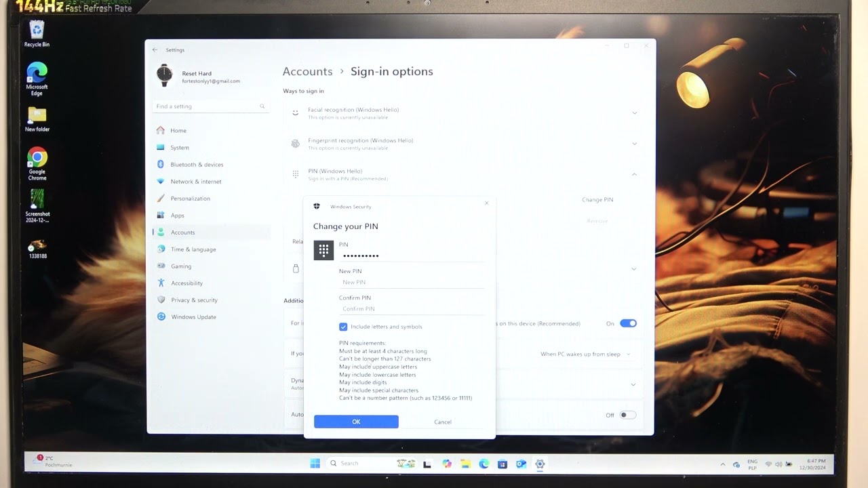Open Task View on the taskbar
This screenshot has width=868, height=488.
(427, 464)
